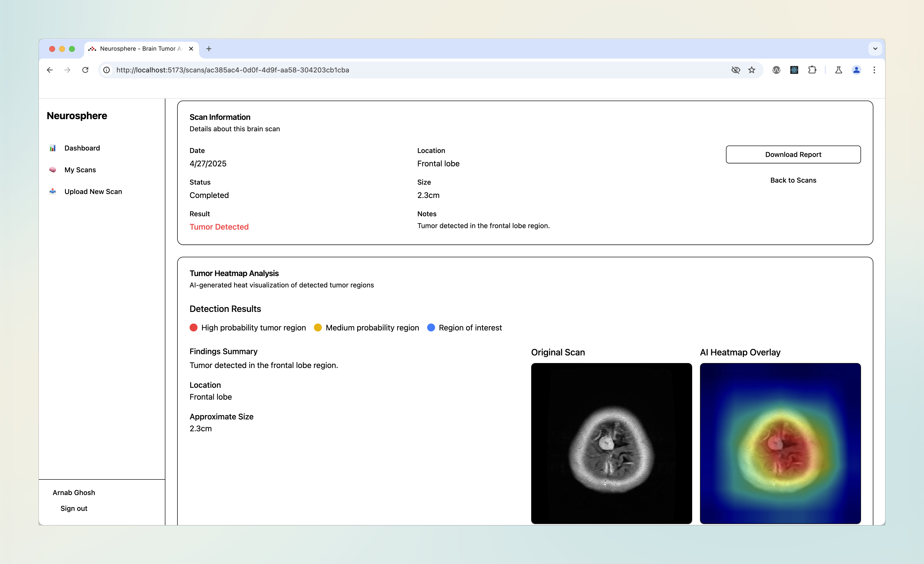Viewport: 924px width, 564px height.
Task: Click the Download Report button
Action: click(x=793, y=154)
